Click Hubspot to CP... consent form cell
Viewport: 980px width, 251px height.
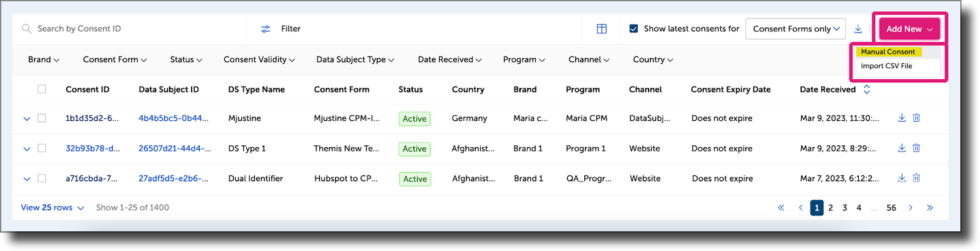pyautogui.click(x=346, y=179)
